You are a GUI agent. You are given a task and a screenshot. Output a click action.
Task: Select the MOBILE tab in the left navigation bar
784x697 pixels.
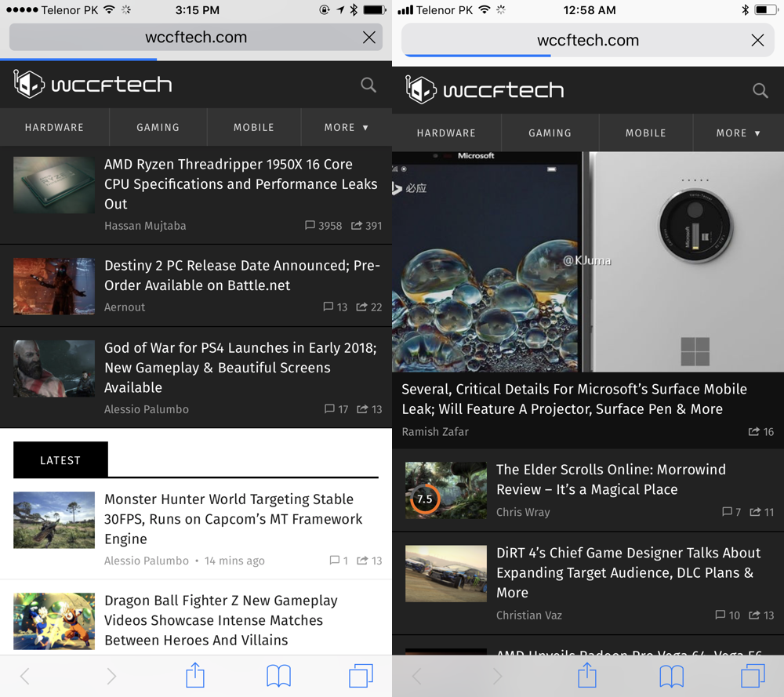tap(254, 128)
